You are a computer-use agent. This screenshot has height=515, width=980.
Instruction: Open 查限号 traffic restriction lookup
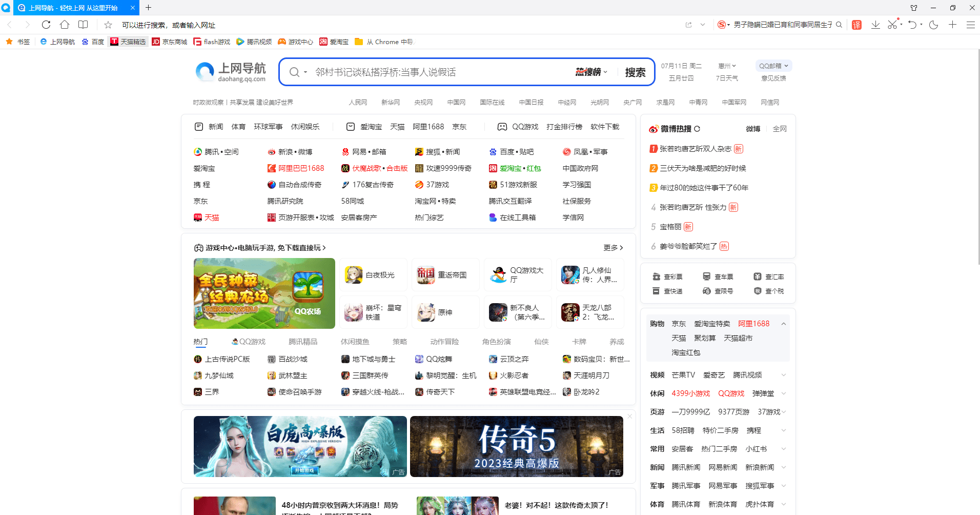[x=718, y=291]
